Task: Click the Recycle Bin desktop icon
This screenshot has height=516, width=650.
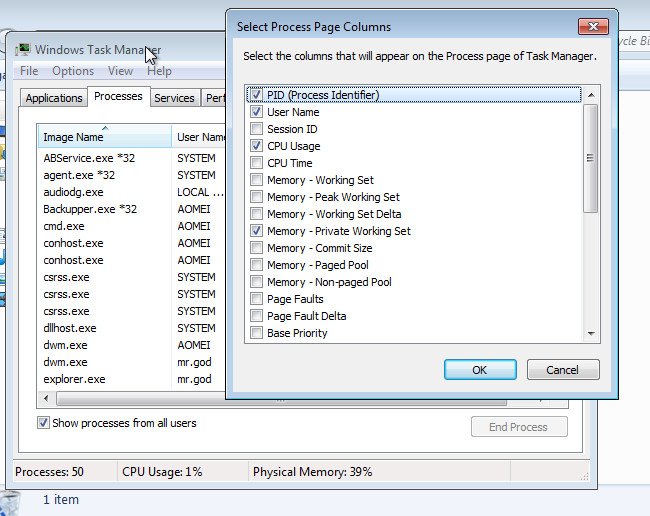Action: pos(10,500)
